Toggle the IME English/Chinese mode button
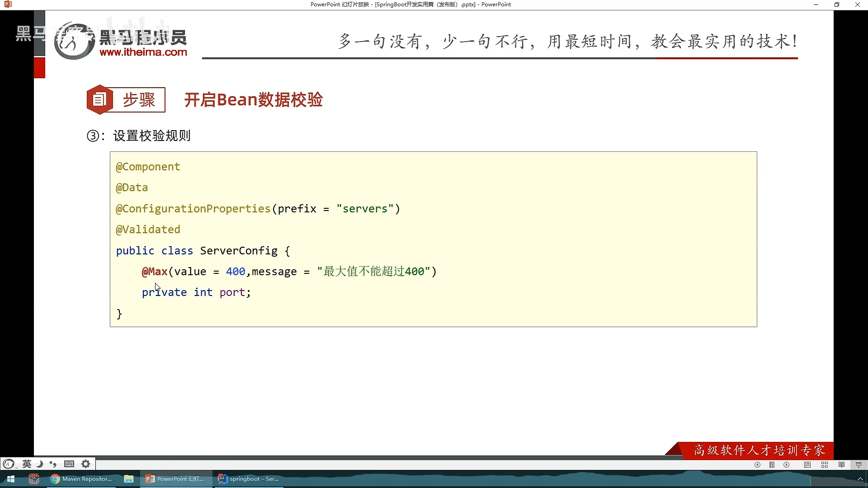 pyautogui.click(x=27, y=464)
